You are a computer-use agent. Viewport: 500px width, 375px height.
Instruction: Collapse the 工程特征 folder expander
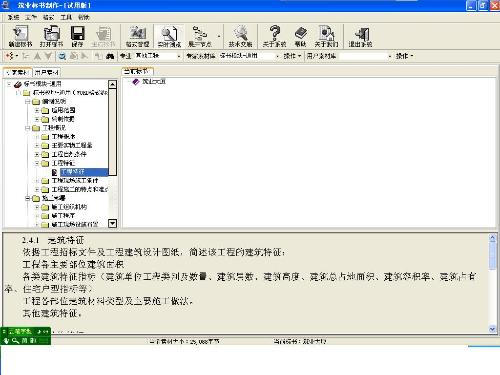pyautogui.click(x=37, y=163)
